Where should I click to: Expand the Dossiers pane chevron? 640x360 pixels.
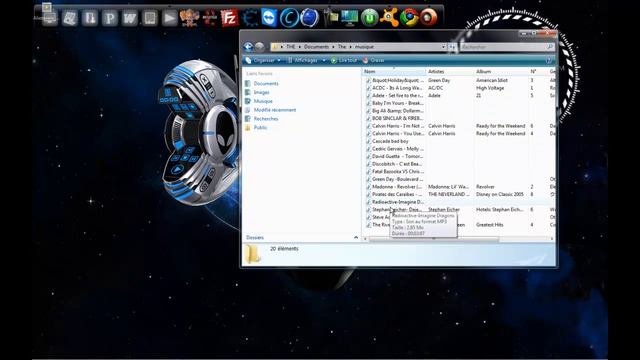pos(356,238)
